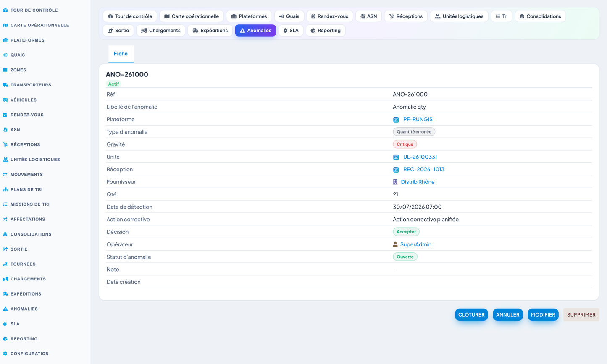Screen dimensions: 607x364
Task: Open the Reporting top navigation tab
Action: [x=326, y=30]
